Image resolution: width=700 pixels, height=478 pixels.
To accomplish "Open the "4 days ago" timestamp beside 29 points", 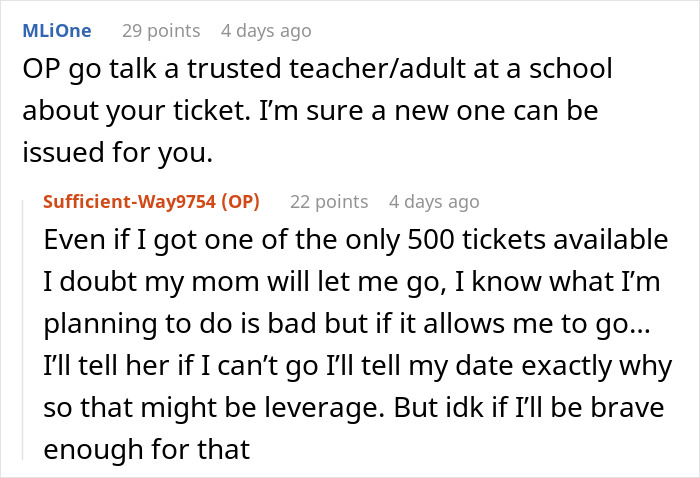I will click(x=265, y=31).
